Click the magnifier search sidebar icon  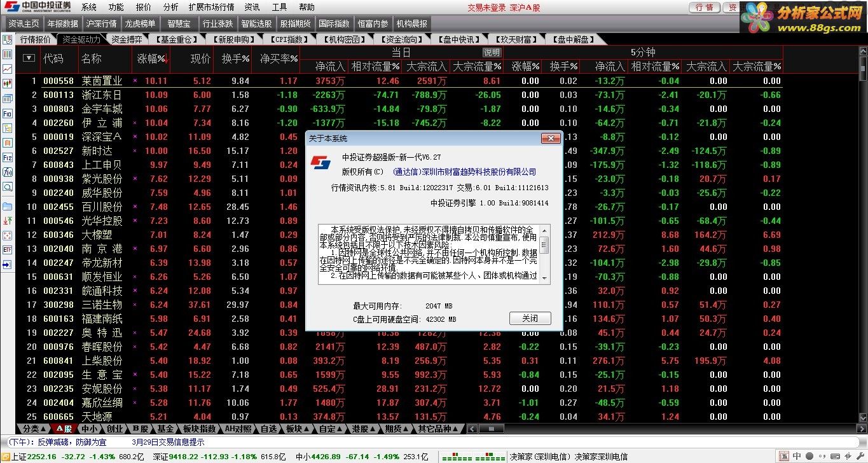tap(8, 186)
